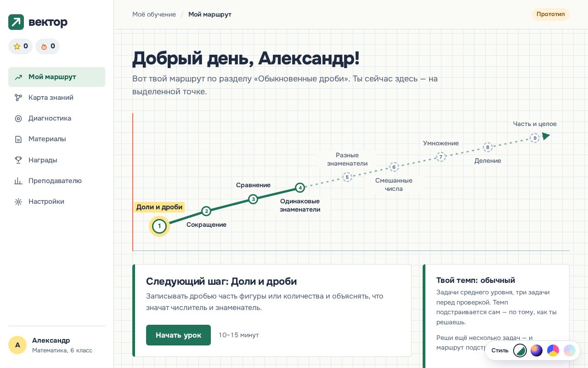Click the green Вектор arrow logo
The height and width of the screenshot is (368, 588).
(16, 22)
